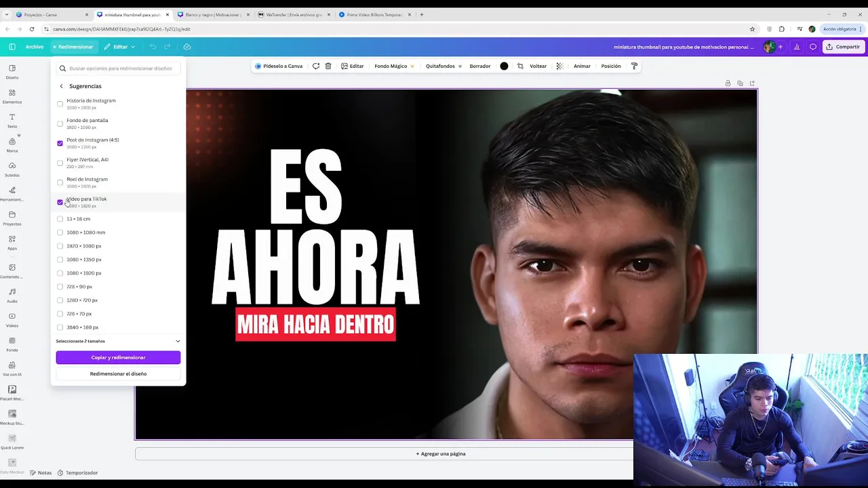Click the cloud save status icon
Image resolution: width=868 pixels, height=488 pixels.
[187, 47]
